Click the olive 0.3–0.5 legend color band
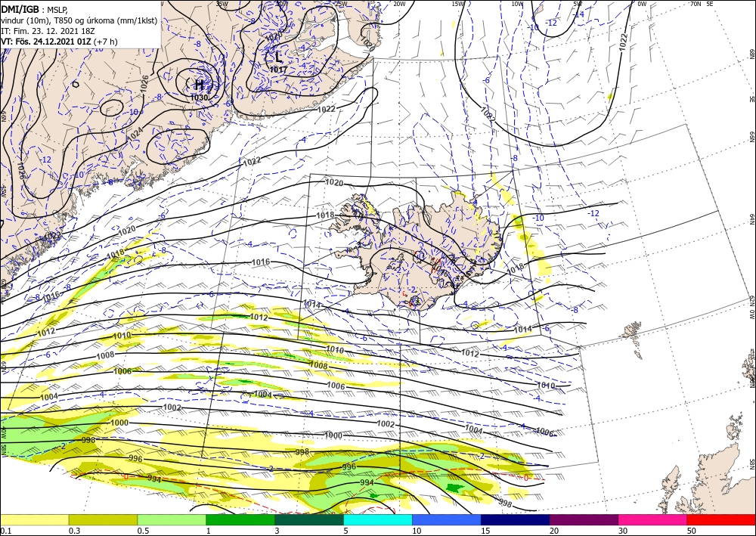Viewport: 756px width, 536px height. 103,519
